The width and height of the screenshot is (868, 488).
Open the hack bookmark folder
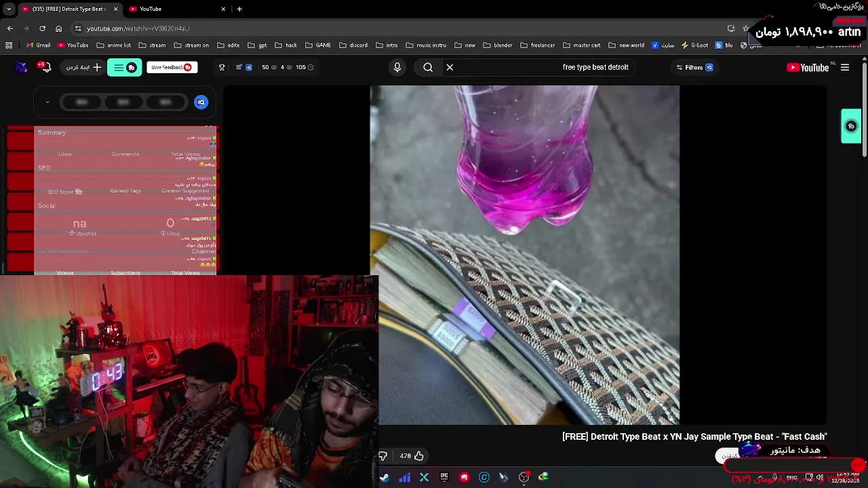(285, 45)
